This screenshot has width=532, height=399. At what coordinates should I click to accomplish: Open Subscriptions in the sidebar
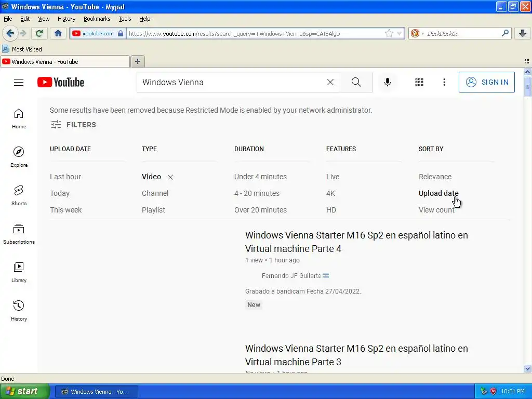[19, 234]
